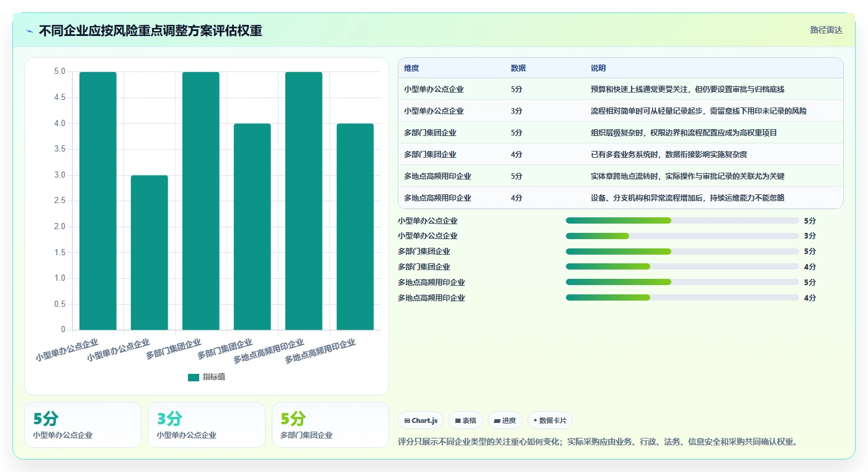Screen dimensions: 868x472
Task: Click the 维度 table column header
Action: (411, 68)
